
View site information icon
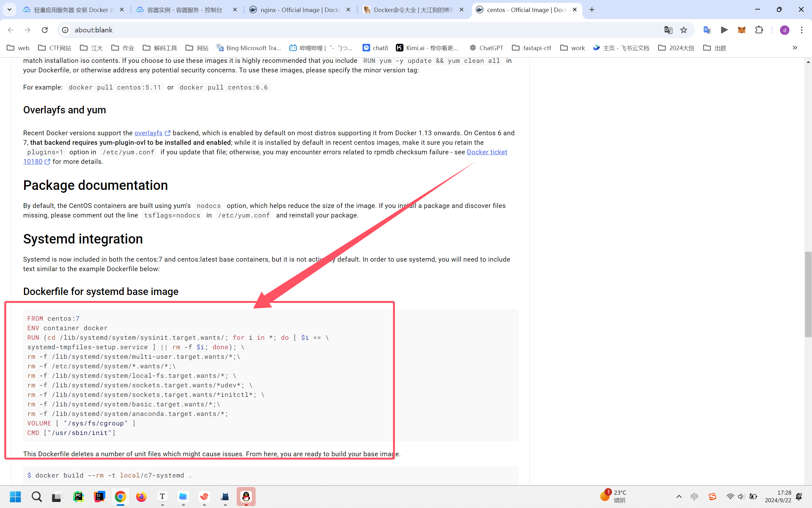(65, 30)
